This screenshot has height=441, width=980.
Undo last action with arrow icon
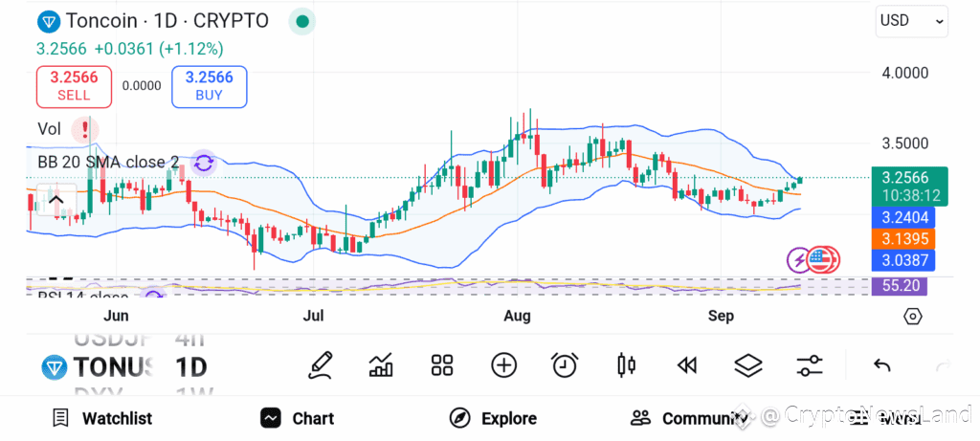(x=881, y=365)
